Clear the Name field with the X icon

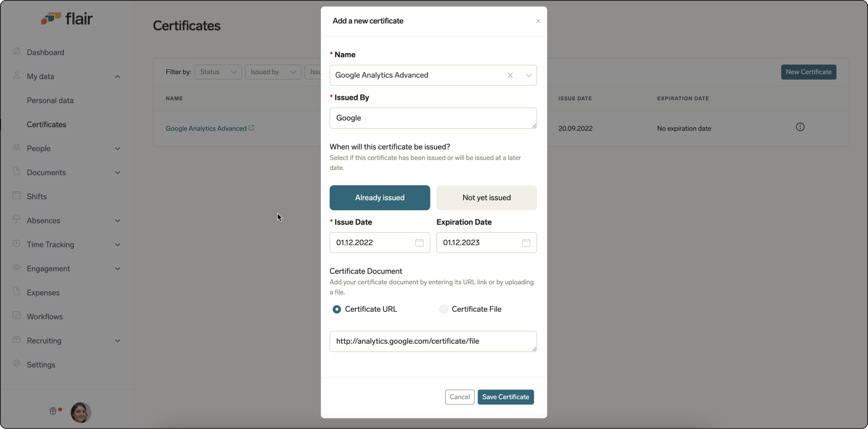click(x=509, y=75)
